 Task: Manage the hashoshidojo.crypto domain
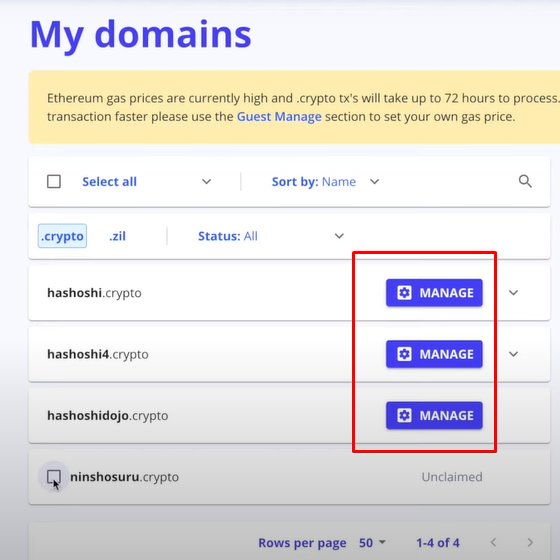pyautogui.click(x=434, y=416)
